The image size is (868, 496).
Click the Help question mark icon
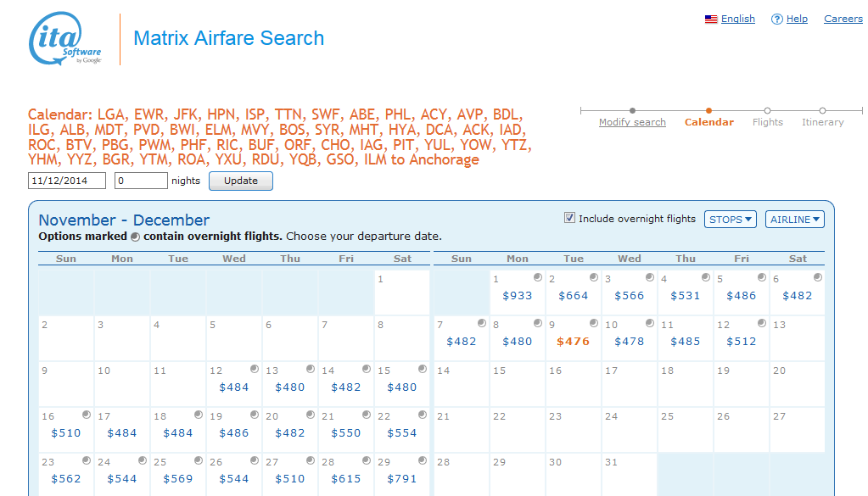[776, 19]
